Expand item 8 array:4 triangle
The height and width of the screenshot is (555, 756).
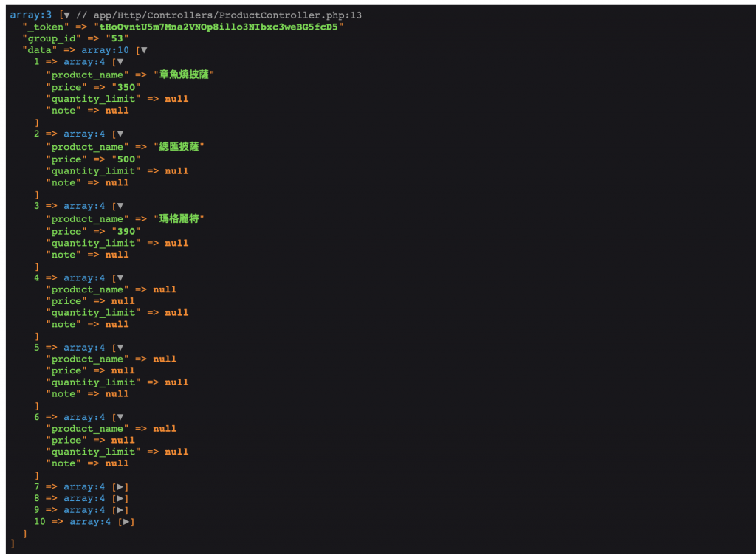click(x=120, y=499)
